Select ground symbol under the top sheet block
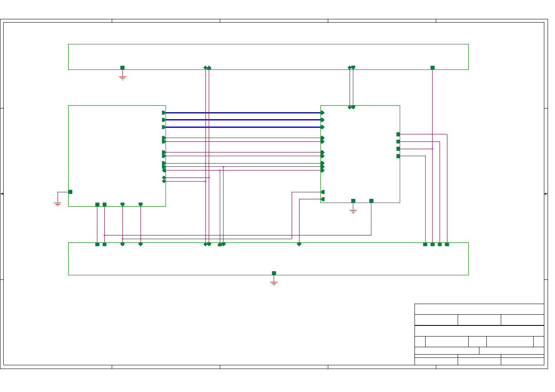 pyautogui.click(x=122, y=77)
